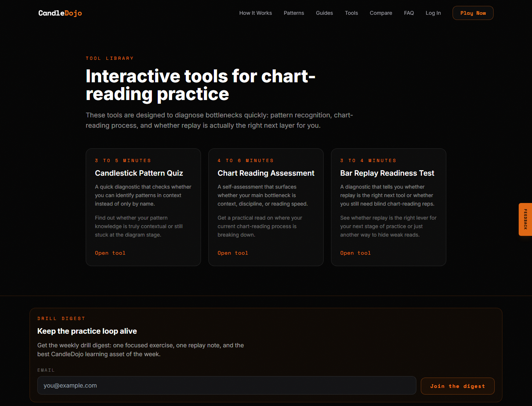Viewport: 532px width, 406px height.
Task: Select the Tools menu item
Action: [x=351, y=13]
